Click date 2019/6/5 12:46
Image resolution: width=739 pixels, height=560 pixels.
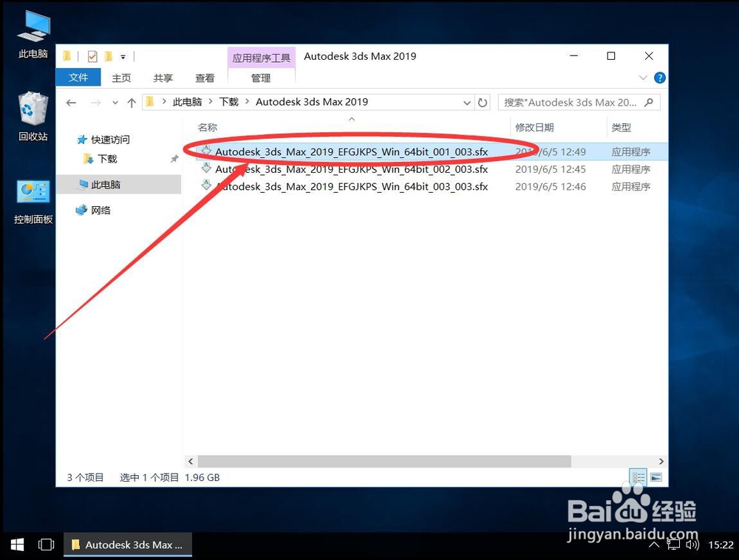[551, 186]
